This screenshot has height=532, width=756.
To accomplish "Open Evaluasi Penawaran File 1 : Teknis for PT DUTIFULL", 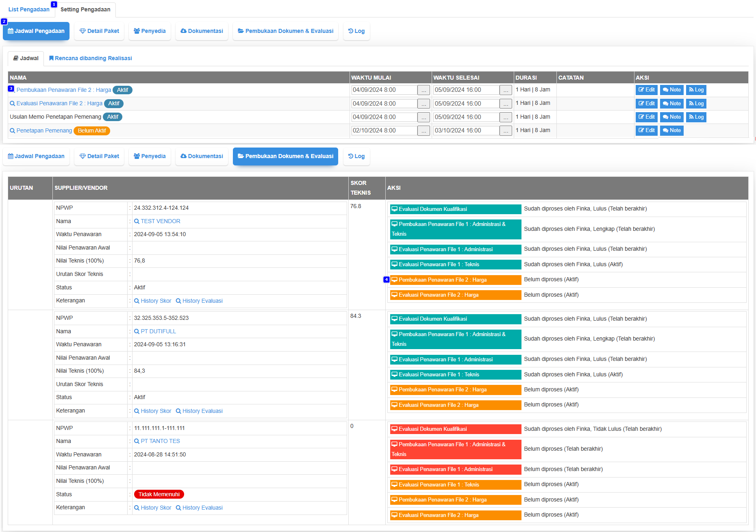I will 455,375.
